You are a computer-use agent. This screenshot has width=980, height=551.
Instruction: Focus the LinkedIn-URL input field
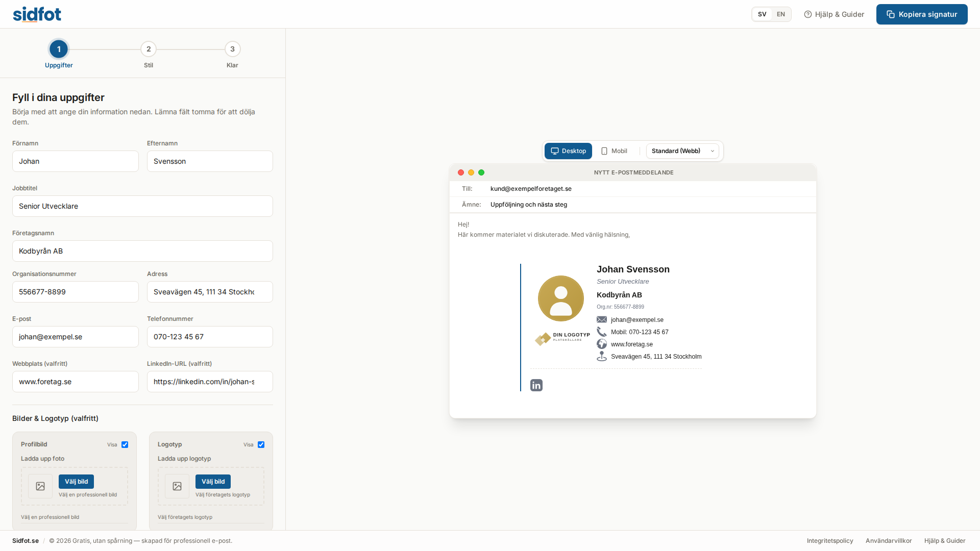pos(210,382)
